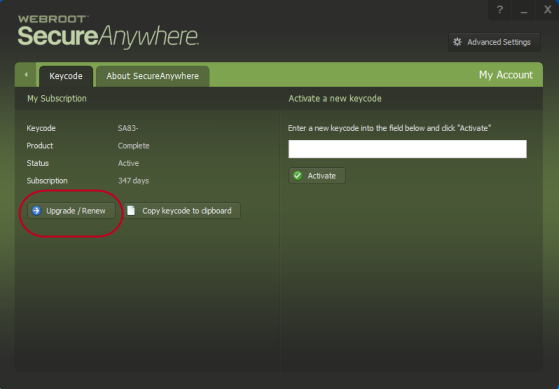Click the Upgrade / Renew button
The width and height of the screenshot is (559, 389).
tap(71, 211)
